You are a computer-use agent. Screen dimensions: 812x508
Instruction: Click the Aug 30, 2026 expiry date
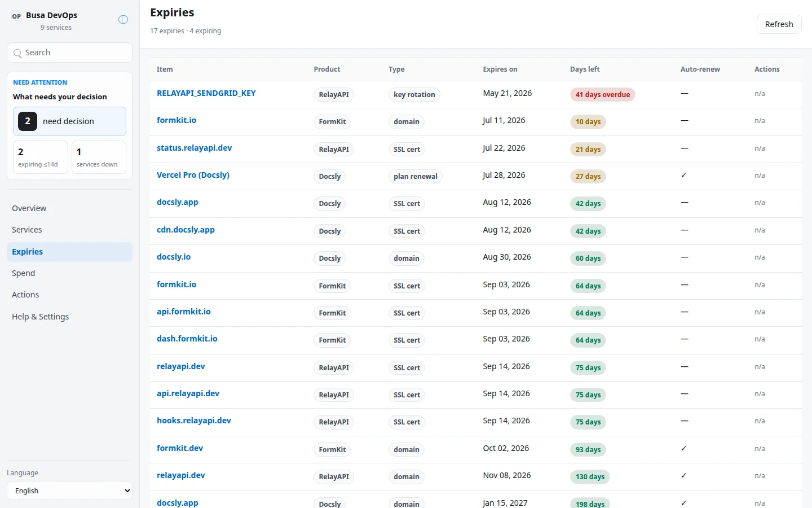point(507,257)
